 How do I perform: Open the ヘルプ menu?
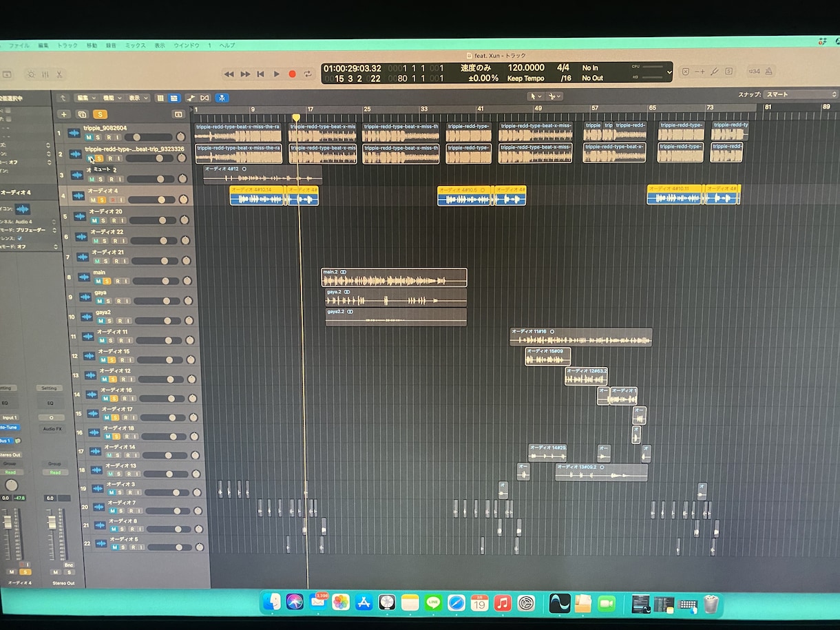pos(227,45)
